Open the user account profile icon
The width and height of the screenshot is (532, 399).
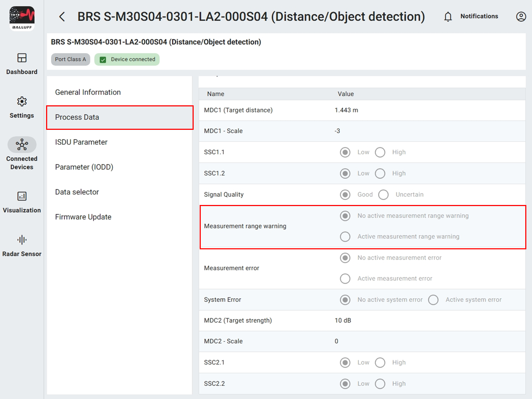coord(521,17)
